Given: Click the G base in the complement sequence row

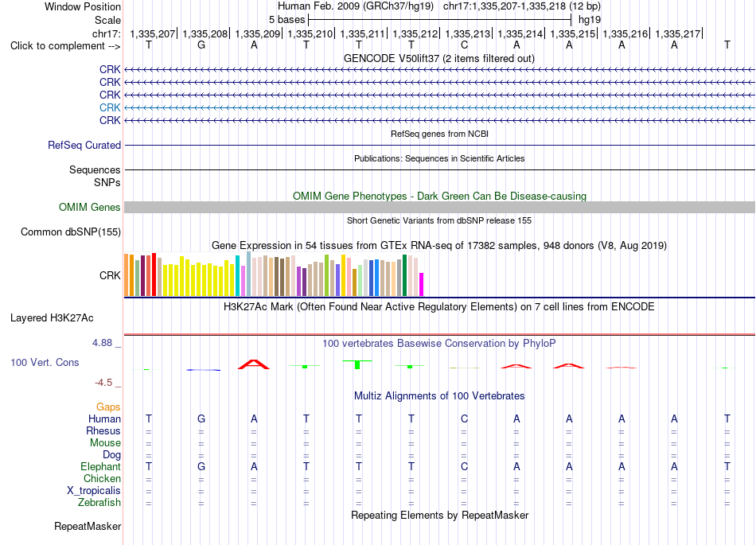Looking at the screenshot, I should tap(201, 45).
